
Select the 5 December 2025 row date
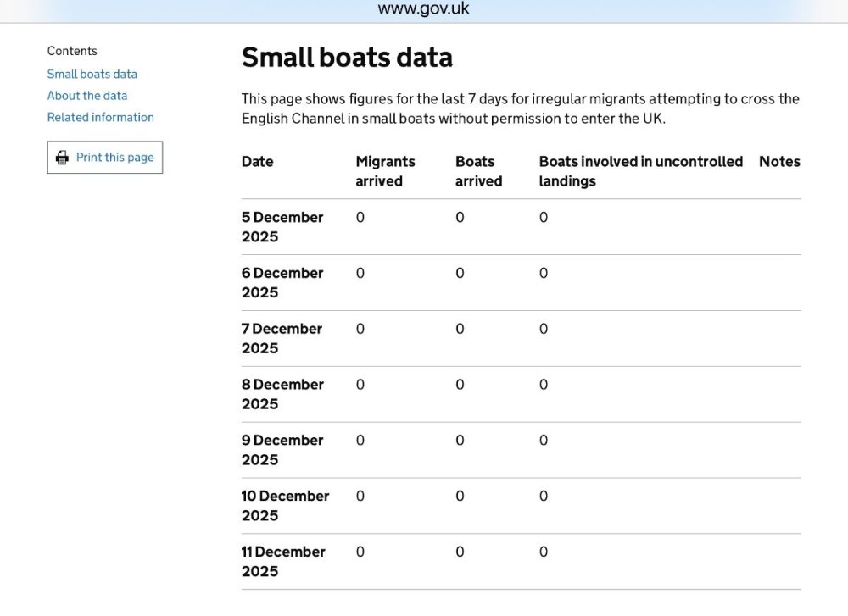click(x=282, y=226)
